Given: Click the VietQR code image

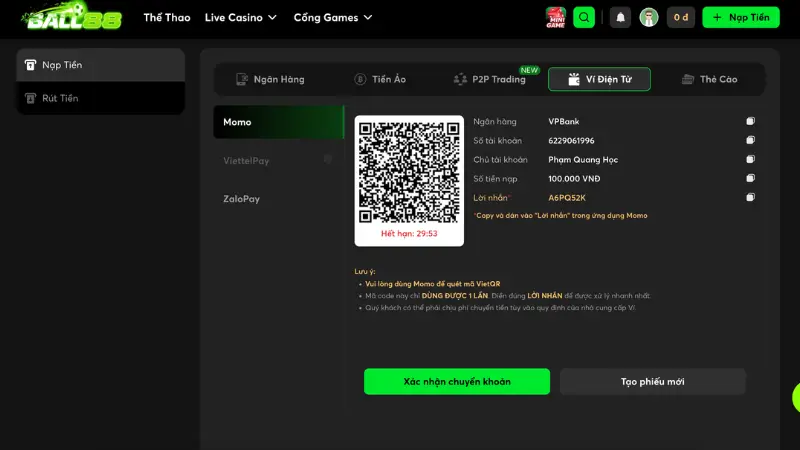Looking at the screenshot, I should point(409,172).
